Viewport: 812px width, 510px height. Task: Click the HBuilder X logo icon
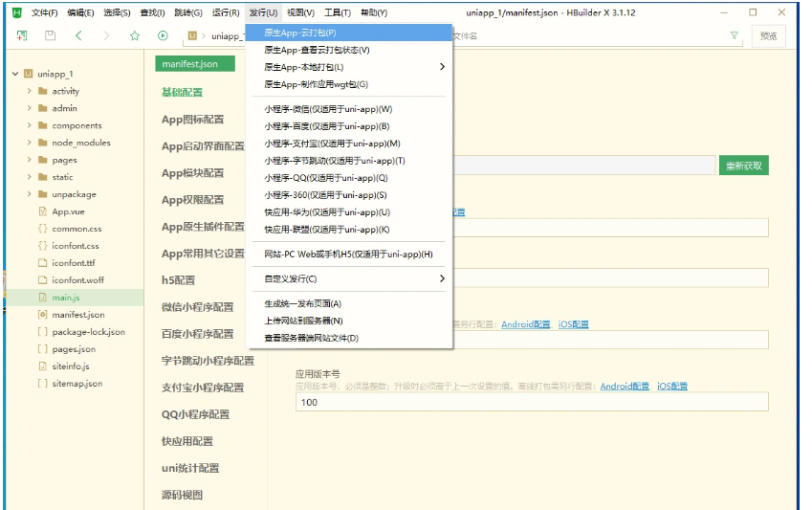[16, 12]
